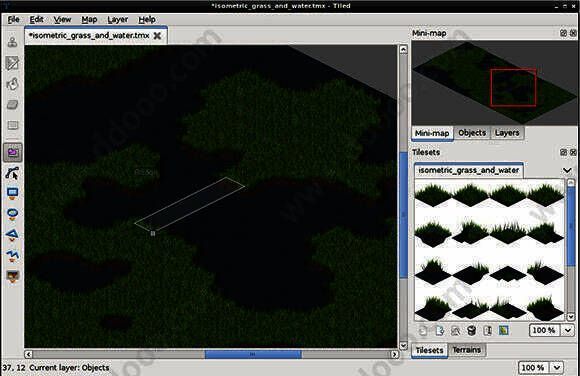Click the tileset panel scroll-up arrow

[x=570, y=183]
